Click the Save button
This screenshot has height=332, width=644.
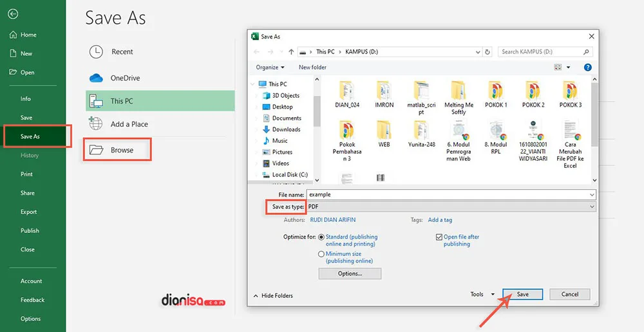point(522,294)
